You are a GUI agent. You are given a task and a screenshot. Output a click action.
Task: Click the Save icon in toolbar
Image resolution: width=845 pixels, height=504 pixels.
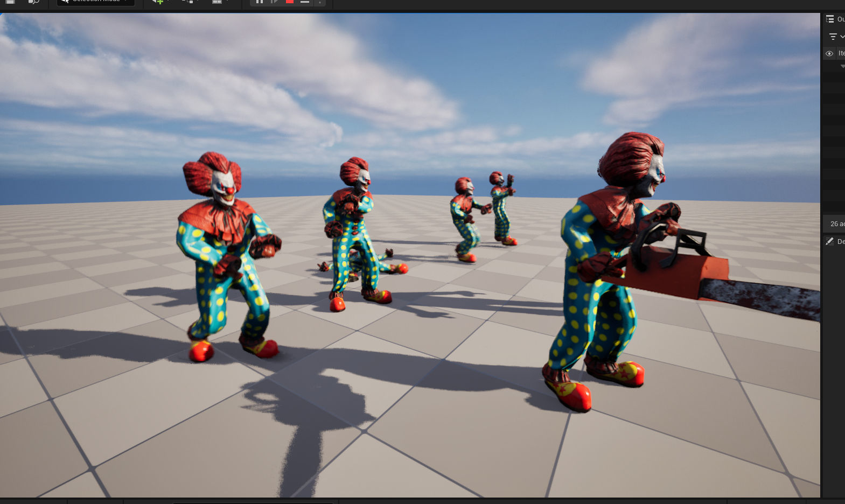[x=10, y=2]
